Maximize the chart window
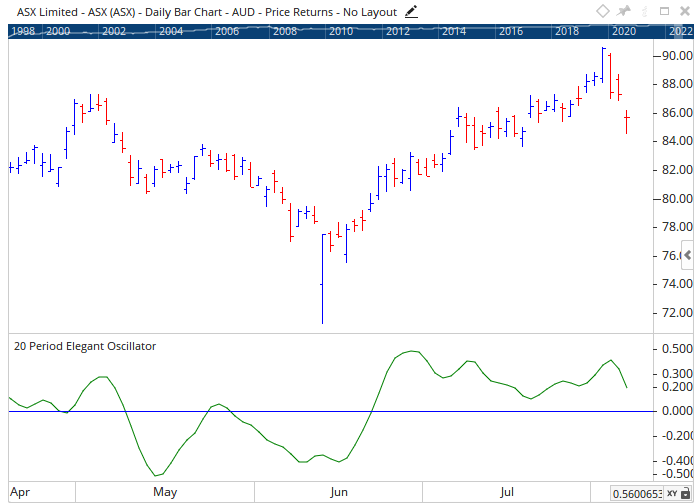The height and width of the screenshot is (504, 698). coord(664,11)
